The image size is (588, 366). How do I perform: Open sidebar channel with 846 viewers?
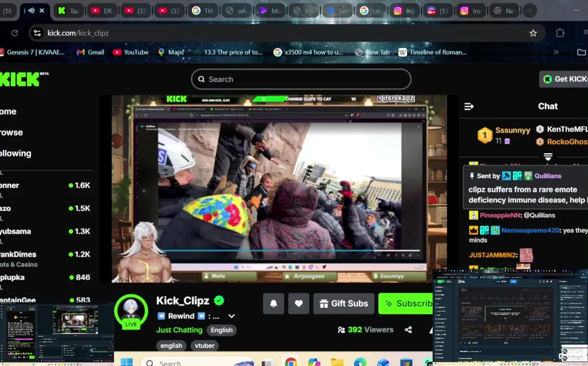46,278
